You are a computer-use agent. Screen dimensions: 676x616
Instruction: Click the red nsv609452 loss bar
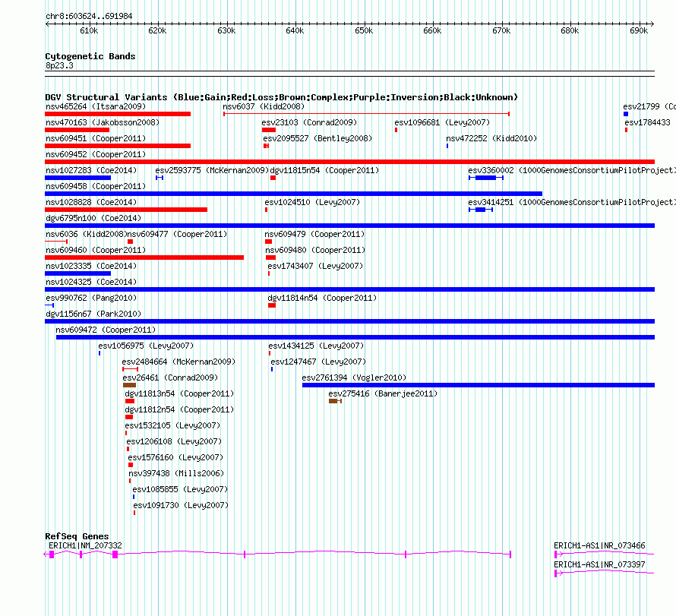(349, 162)
